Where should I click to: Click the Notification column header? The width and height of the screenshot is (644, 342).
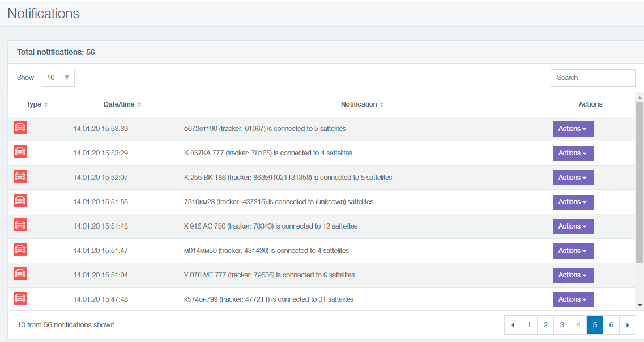click(x=362, y=104)
